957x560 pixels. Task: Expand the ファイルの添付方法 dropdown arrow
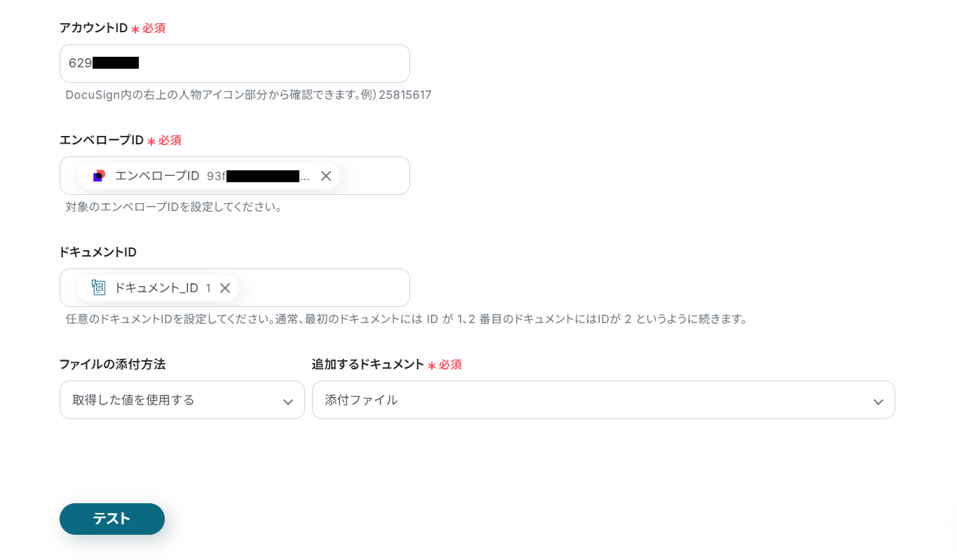tap(287, 401)
